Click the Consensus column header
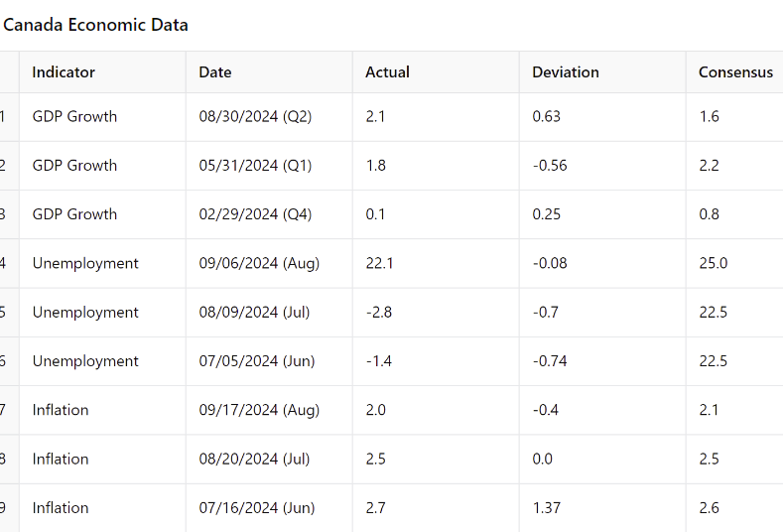This screenshot has height=532, width=783. coord(735,72)
